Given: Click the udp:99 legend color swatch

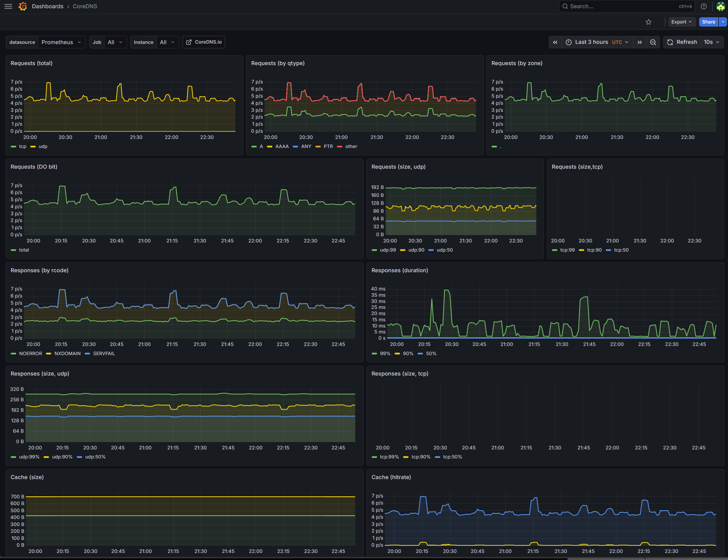Looking at the screenshot, I should point(374,250).
